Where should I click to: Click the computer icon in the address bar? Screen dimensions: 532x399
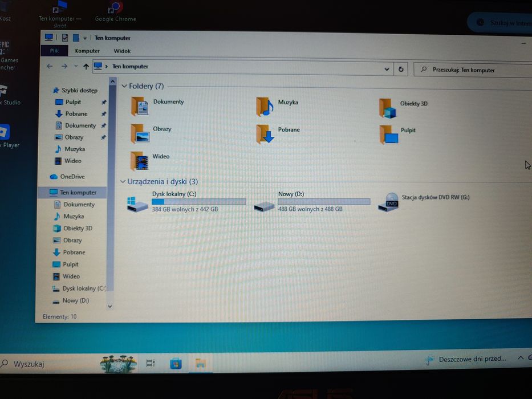click(98, 66)
